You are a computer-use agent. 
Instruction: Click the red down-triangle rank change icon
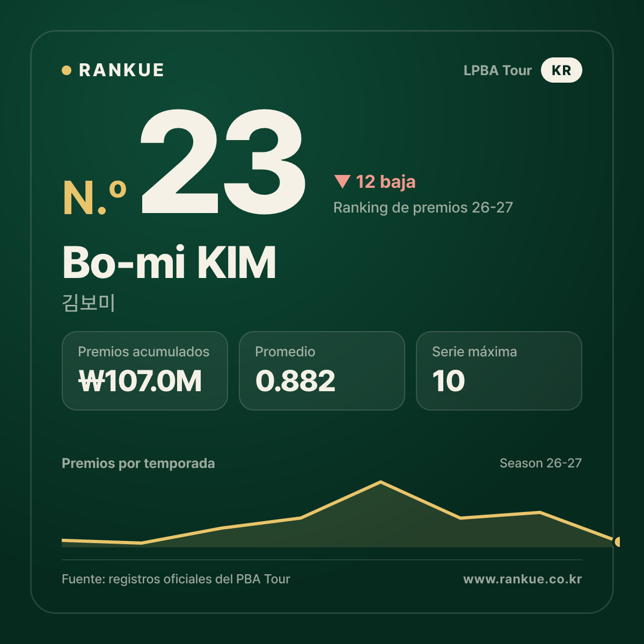pos(342,182)
